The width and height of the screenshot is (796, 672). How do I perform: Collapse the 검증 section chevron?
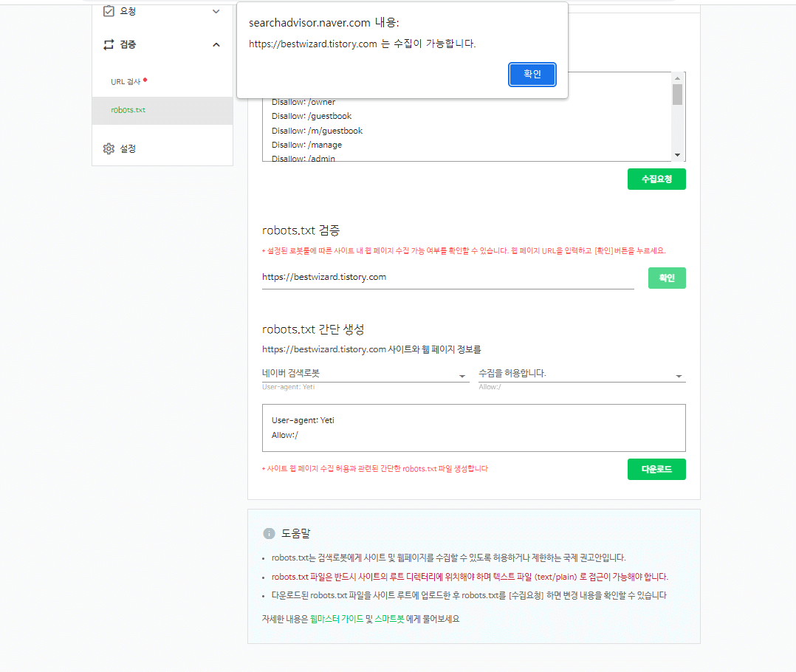click(216, 44)
